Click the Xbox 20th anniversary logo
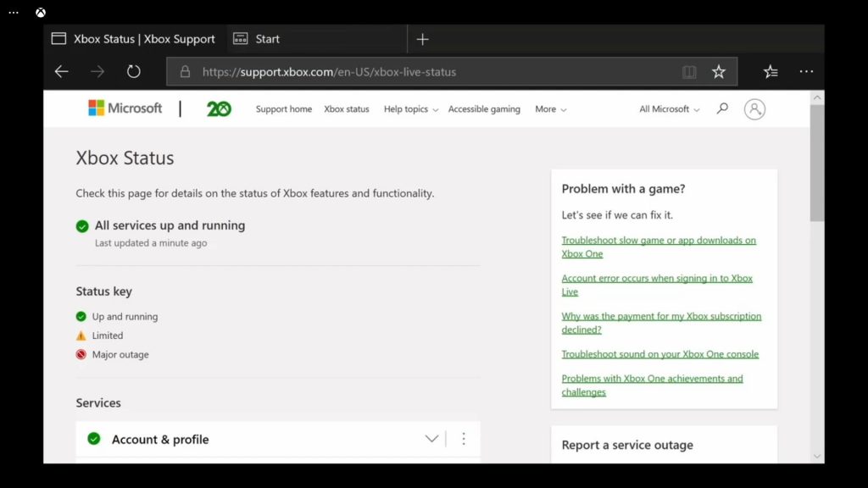 (x=219, y=109)
